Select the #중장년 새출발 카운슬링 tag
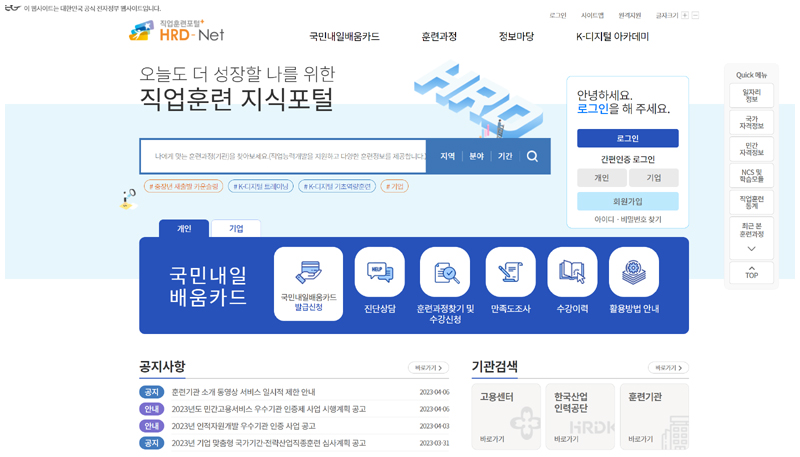The height and width of the screenshot is (457, 800). pos(184,187)
